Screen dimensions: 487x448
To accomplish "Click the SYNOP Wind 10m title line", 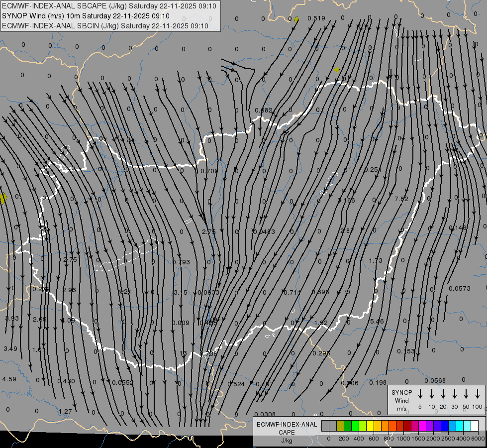I will point(86,16).
